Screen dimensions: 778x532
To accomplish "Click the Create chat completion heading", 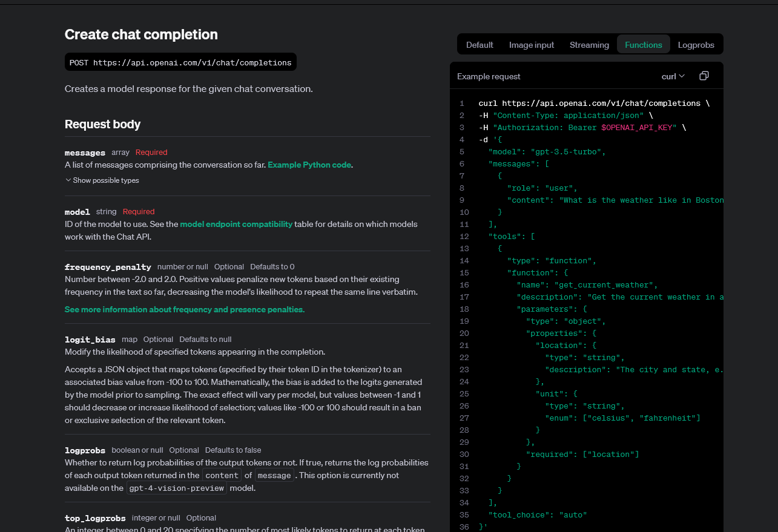I will coord(141,34).
